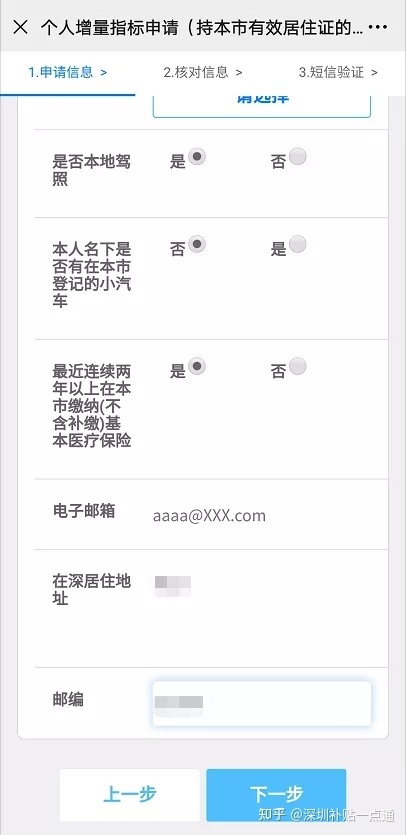Select 否 for 是否本地驾照
The image size is (406, 835).
297,157
